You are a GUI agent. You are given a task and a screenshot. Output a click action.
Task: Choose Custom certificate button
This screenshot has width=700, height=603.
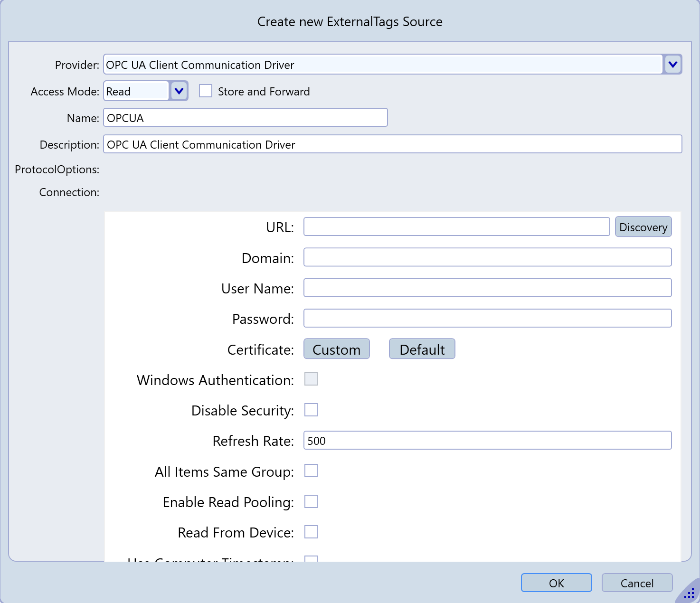pyautogui.click(x=336, y=349)
